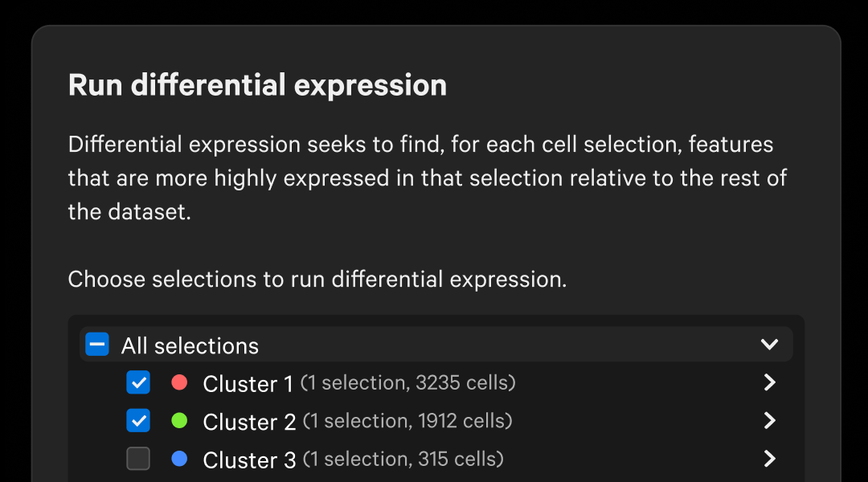Uncheck the Cluster 1 checkbox
This screenshot has width=868, height=482.
point(138,383)
